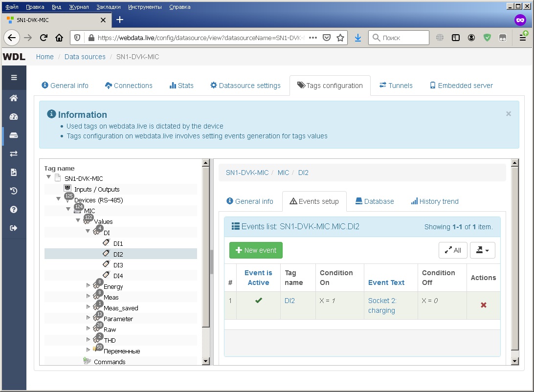Expand the Parameter tree node

point(88,318)
